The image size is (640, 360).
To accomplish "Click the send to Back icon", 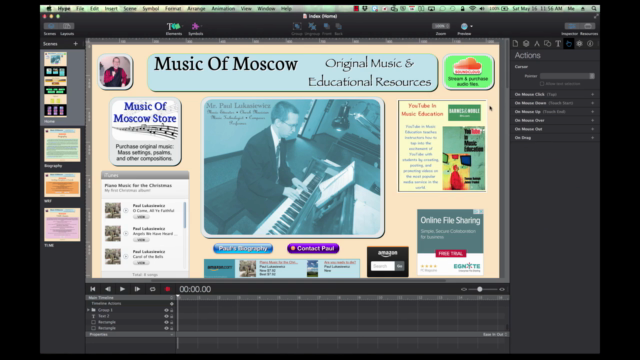I will 338,27.
